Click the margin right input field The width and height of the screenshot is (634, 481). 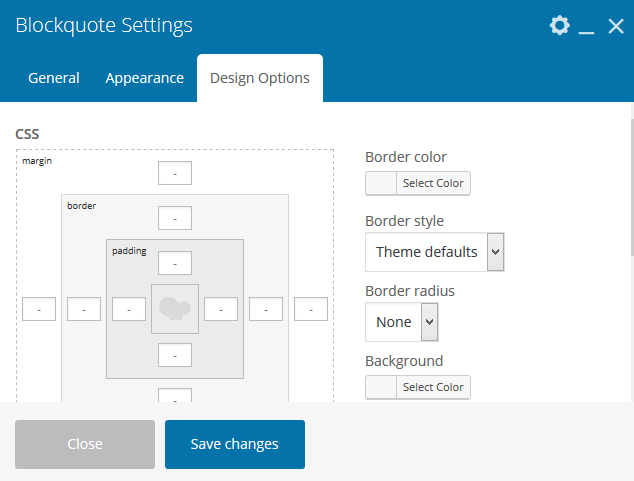pyautogui.click(x=311, y=309)
